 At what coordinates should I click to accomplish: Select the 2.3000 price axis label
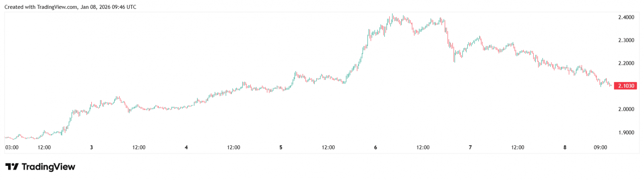click(626, 40)
